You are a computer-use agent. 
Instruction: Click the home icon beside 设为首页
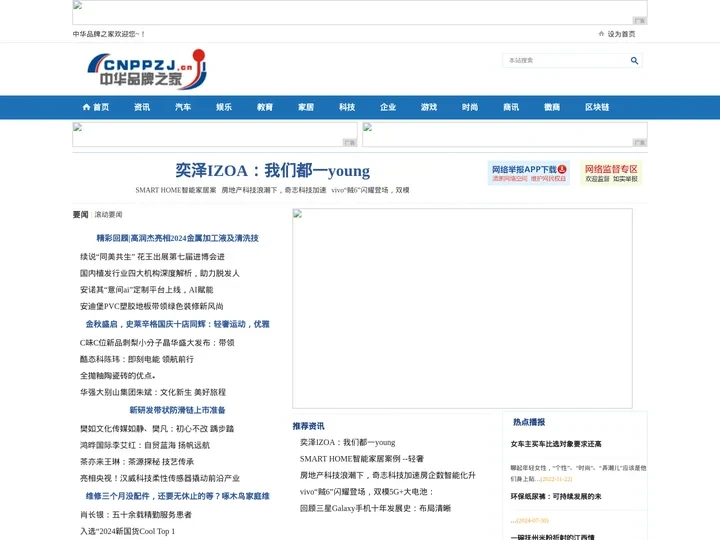[x=601, y=34]
